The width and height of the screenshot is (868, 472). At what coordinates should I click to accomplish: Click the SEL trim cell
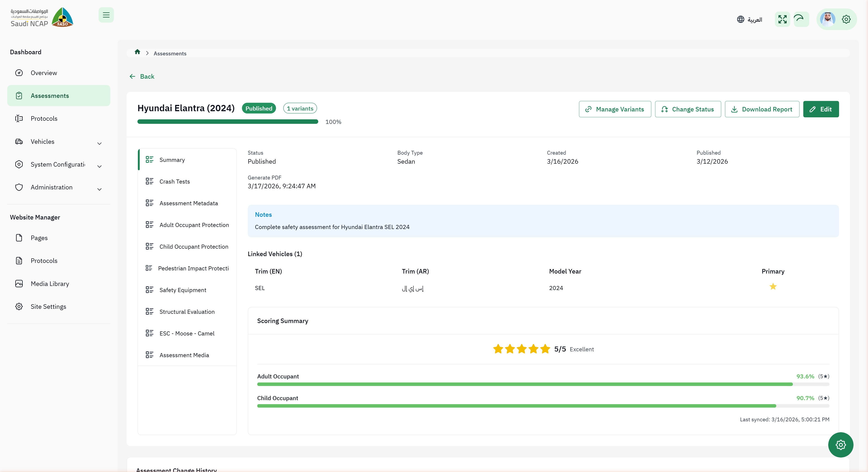pyautogui.click(x=260, y=288)
